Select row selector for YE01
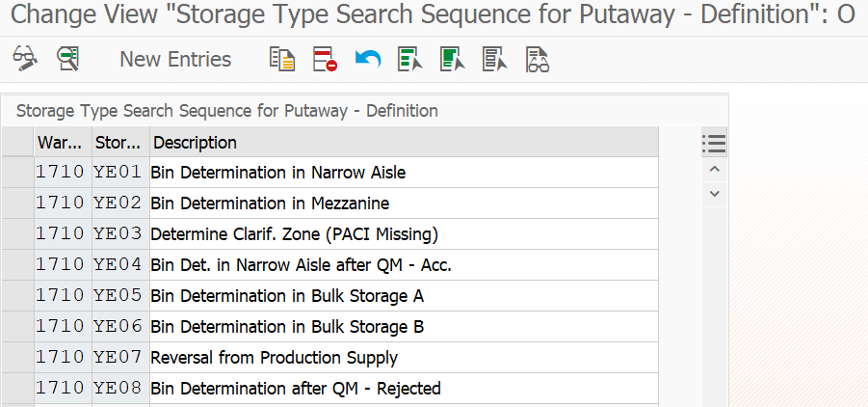Screen dimensions: 868x407 pos(17,173)
